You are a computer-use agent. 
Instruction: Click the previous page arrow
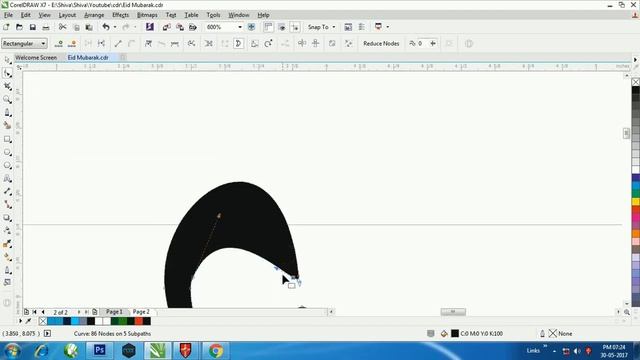(43, 312)
